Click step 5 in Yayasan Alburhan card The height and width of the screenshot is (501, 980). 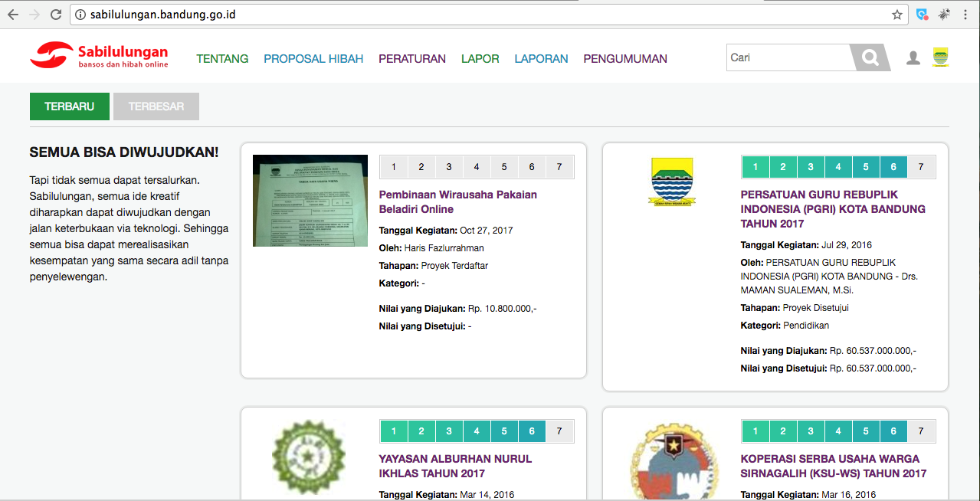504,431
